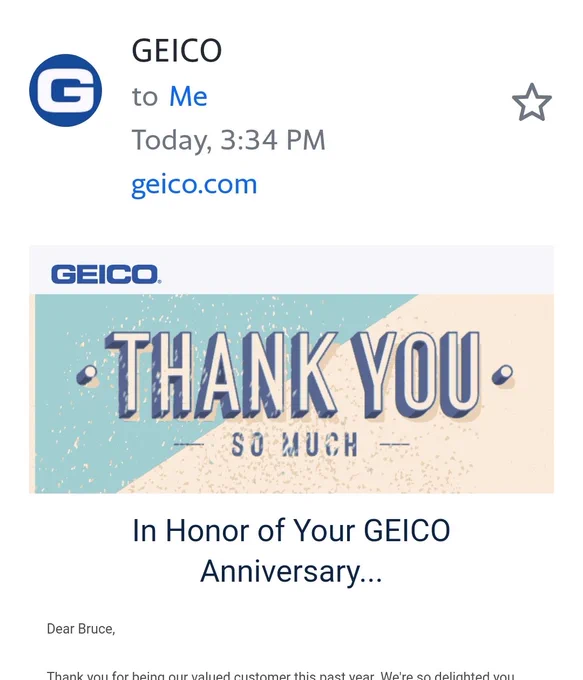This screenshot has width=583, height=680.
Task: Click the left decorative dot beside THANK
Action: pyautogui.click(x=88, y=376)
